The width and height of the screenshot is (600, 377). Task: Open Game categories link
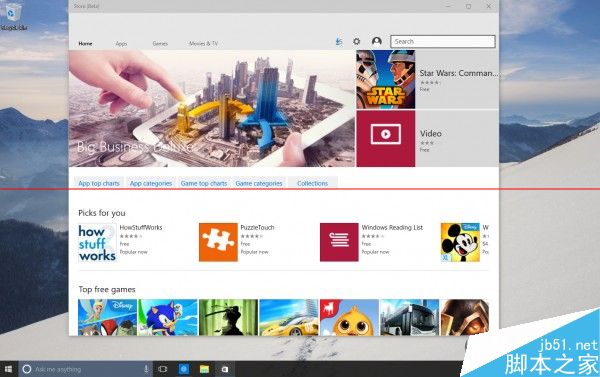259,183
